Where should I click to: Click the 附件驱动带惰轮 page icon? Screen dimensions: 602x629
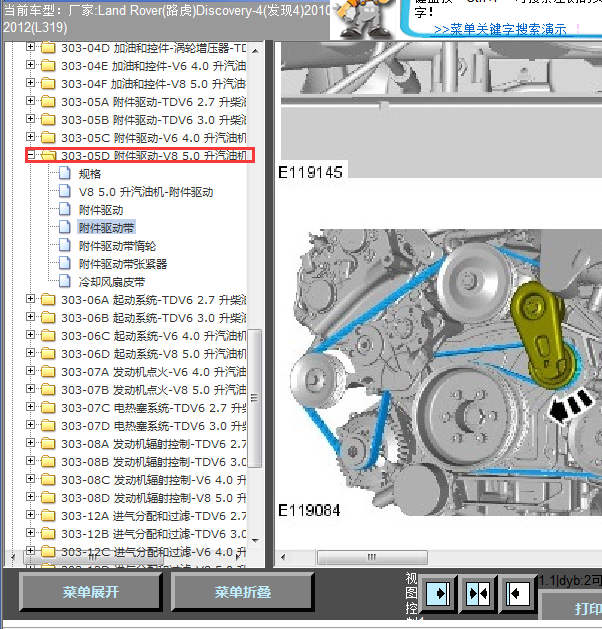click(x=65, y=245)
